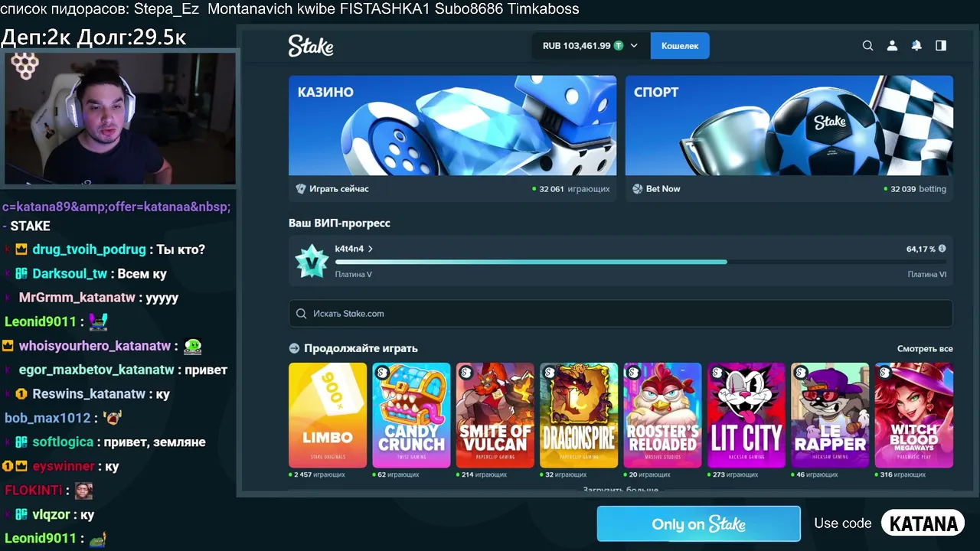Click the Ваш ВИП-прогресс heading

339,223
